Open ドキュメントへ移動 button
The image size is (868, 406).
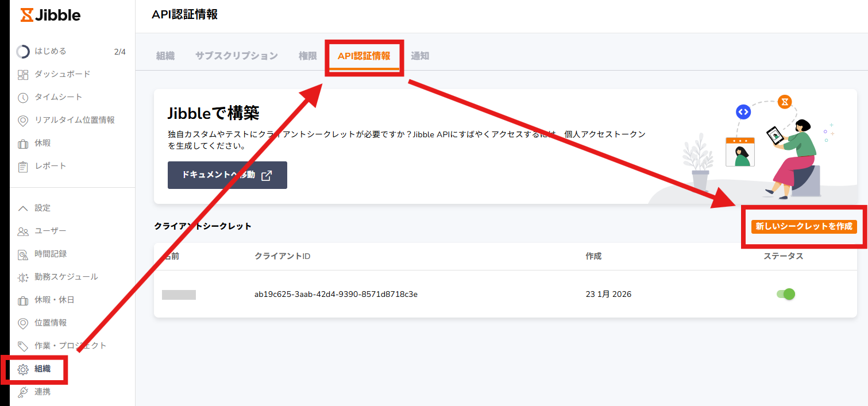click(x=227, y=175)
